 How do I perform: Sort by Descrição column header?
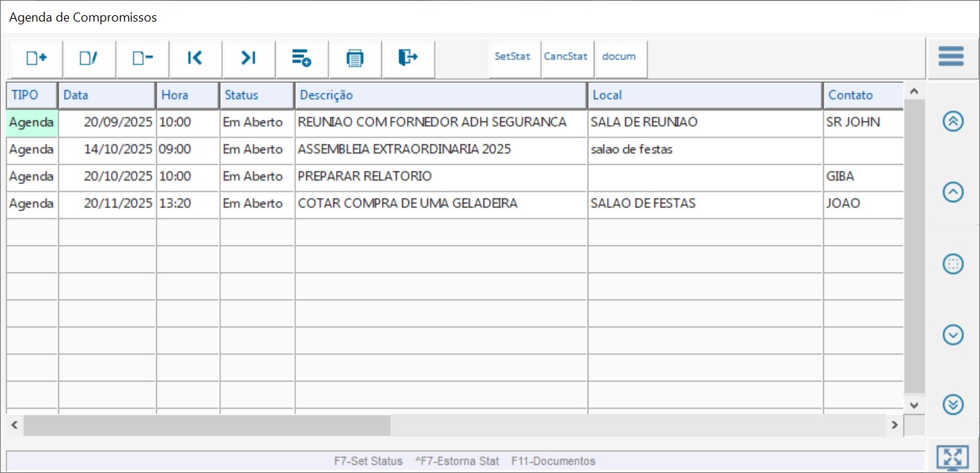pyautogui.click(x=441, y=95)
